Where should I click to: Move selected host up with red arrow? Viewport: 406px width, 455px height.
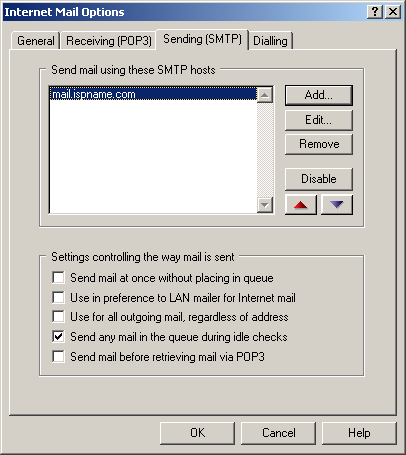click(x=301, y=205)
